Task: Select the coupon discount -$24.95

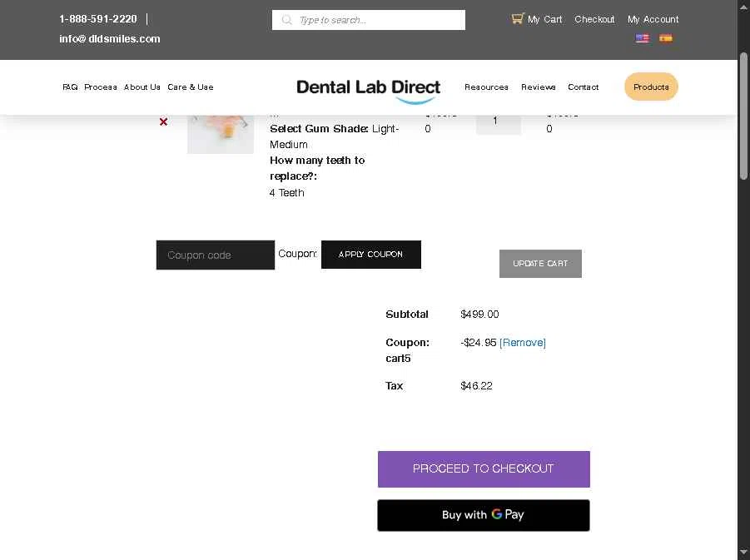Action: point(479,343)
